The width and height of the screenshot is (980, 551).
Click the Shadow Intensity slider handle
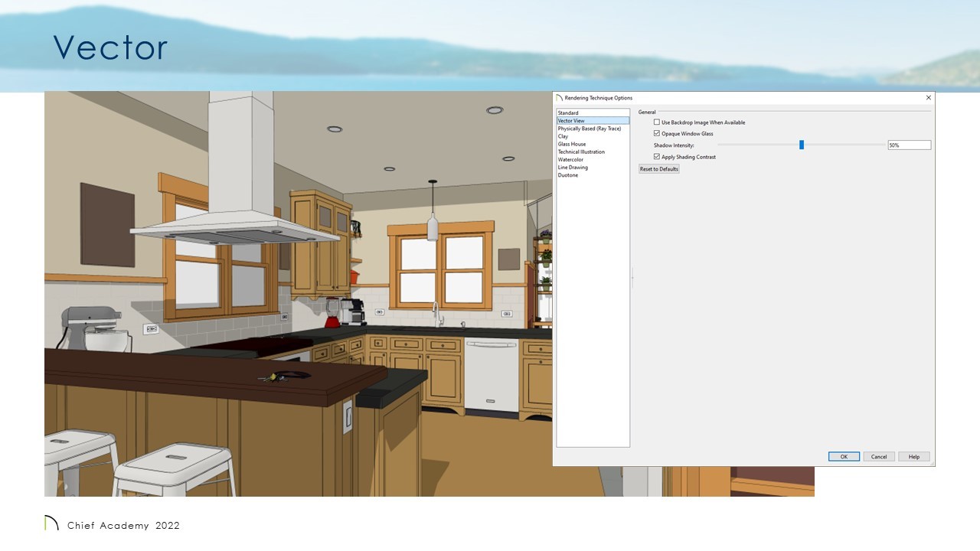tap(802, 145)
